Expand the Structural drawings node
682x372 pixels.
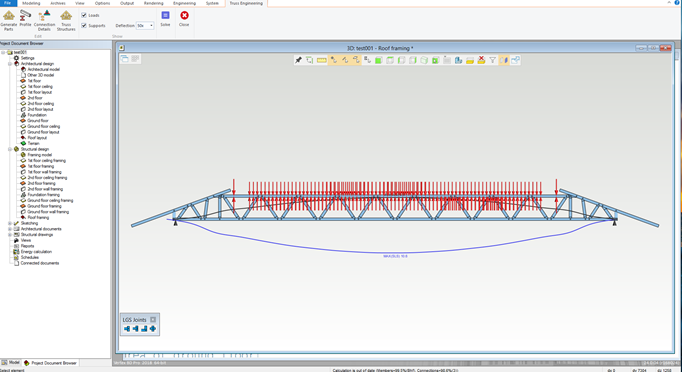(10, 235)
